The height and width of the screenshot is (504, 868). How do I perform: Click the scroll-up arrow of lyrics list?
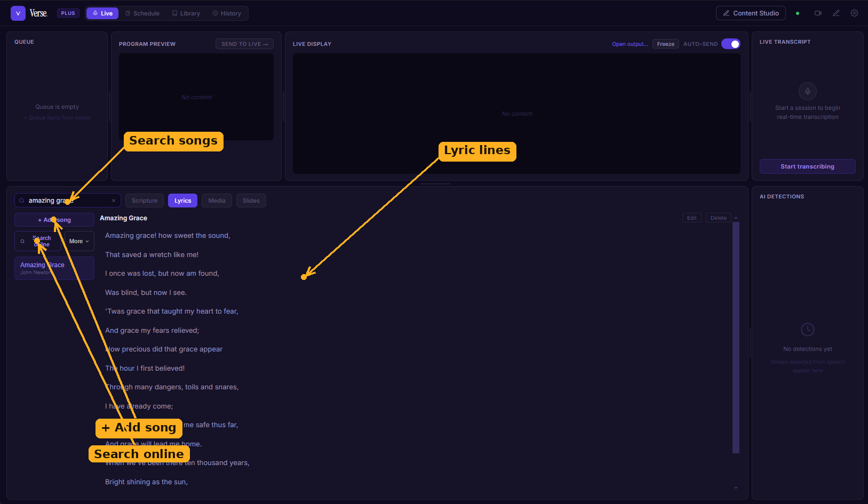coord(736,218)
